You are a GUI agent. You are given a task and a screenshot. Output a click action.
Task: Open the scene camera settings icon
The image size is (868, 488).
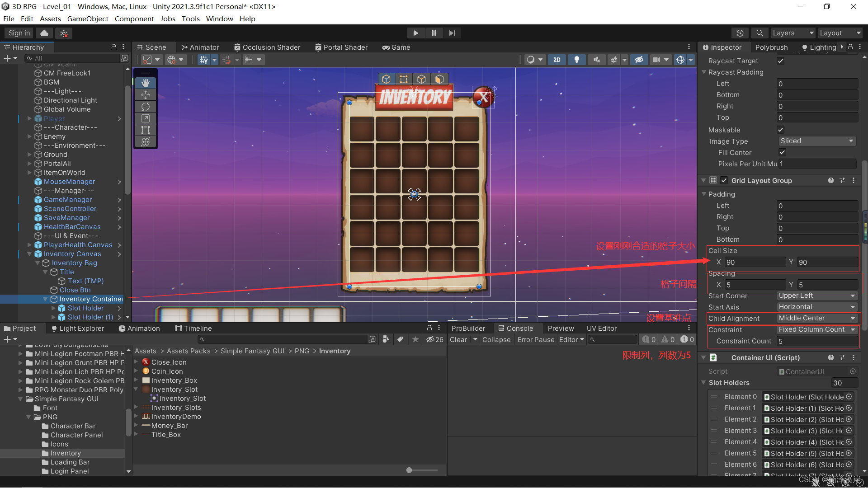(656, 60)
